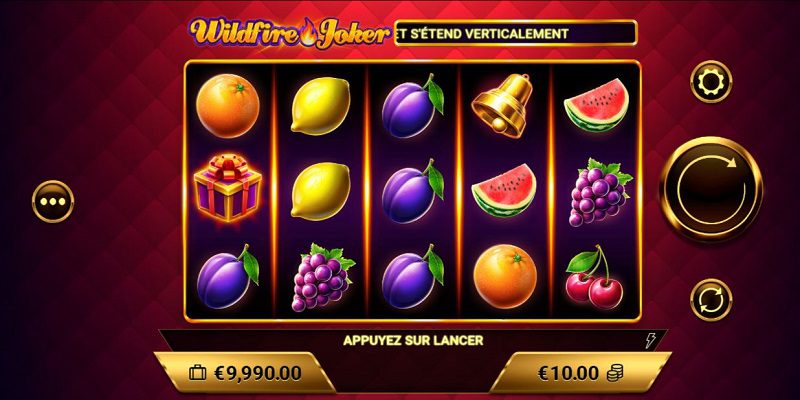Click the coin stack icon beside the bet
Screen dimensions: 800x400
pos(615,373)
